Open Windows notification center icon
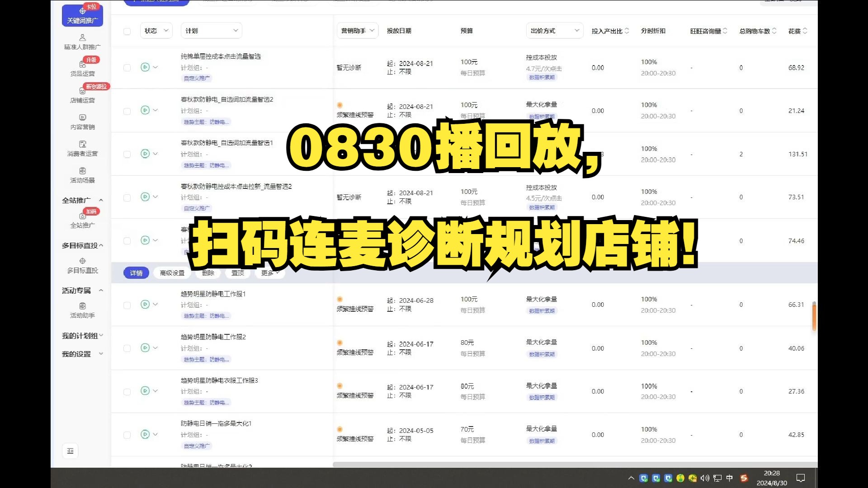 801,478
